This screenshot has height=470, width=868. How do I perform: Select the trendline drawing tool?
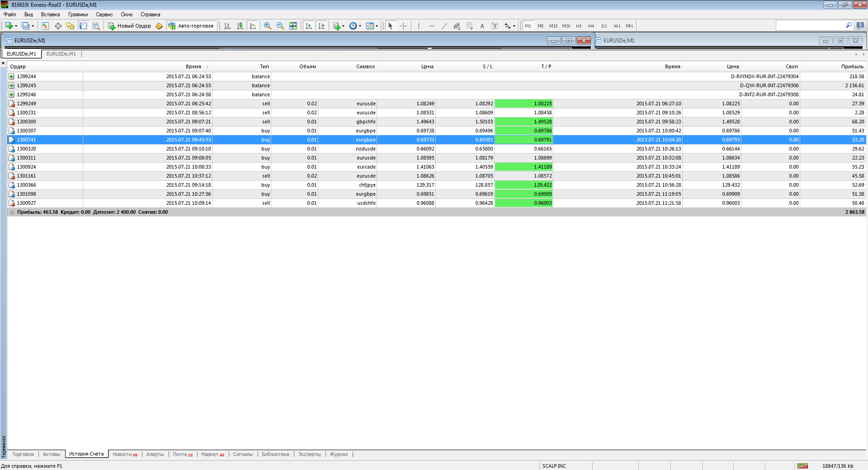click(444, 26)
